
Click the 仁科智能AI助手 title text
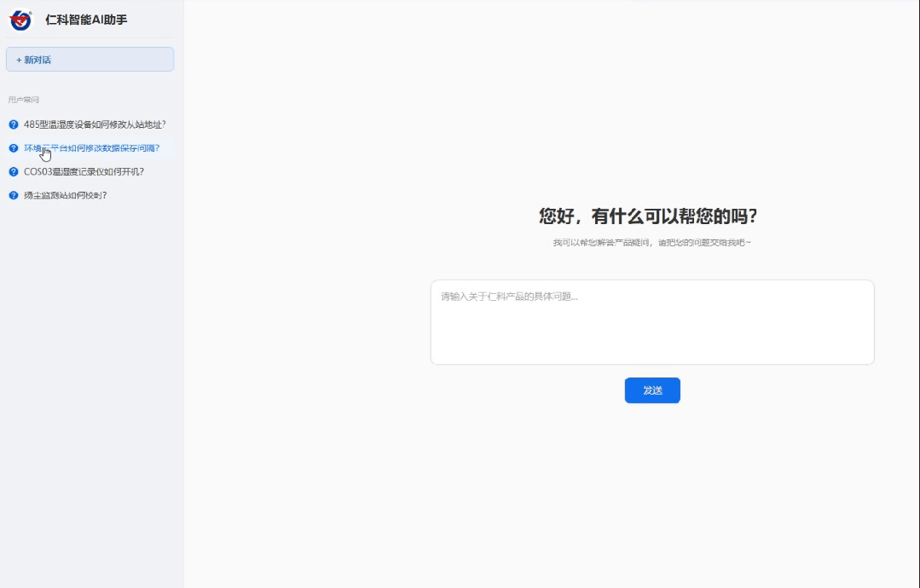click(86, 20)
